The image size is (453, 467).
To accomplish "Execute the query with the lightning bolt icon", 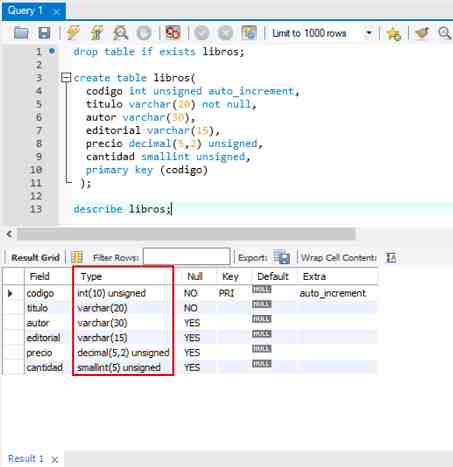I will tap(72, 33).
